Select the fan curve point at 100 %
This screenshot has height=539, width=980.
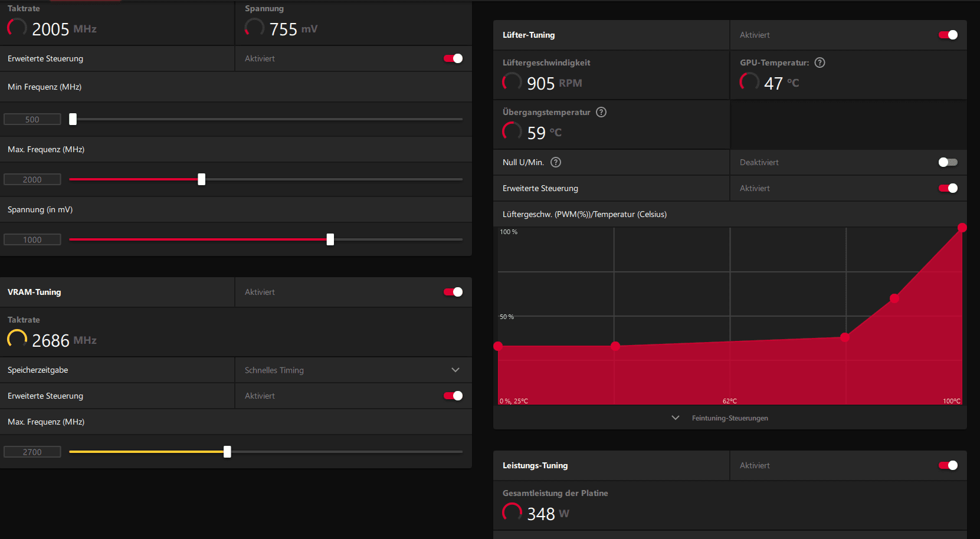coord(962,228)
